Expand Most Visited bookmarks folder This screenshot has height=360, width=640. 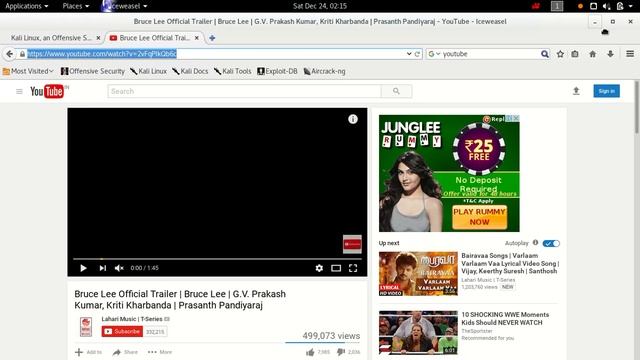click(28, 71)
